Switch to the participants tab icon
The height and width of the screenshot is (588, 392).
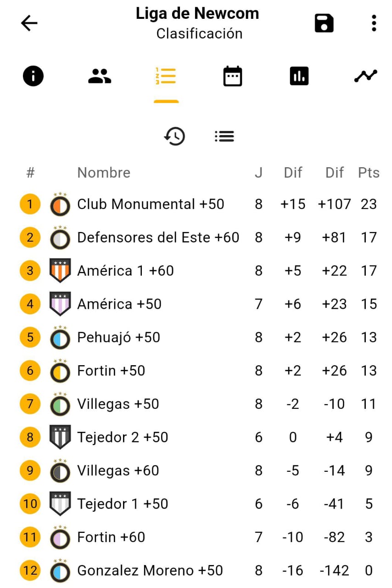(x=100, y=76)
